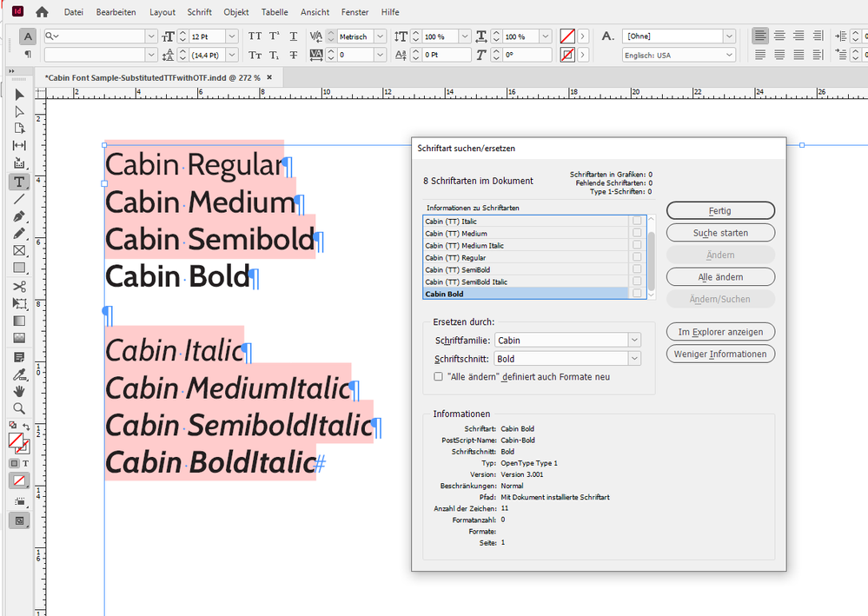This screenshot has width=868, height=616.
Task: Toggle All Caps formatting in the control panel
Action: pyautogui.click(x=254, y=36)
